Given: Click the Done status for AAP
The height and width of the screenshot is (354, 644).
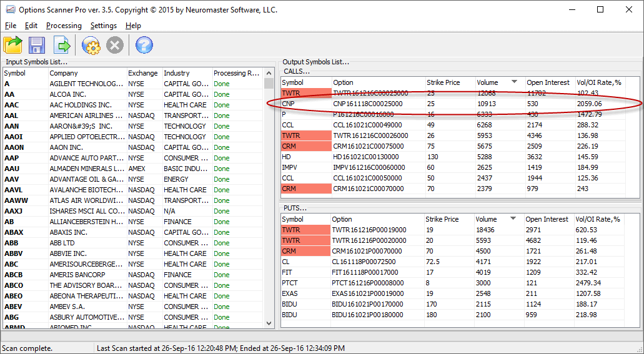Looking at the screenshot, I should click(x=221, y=158).
